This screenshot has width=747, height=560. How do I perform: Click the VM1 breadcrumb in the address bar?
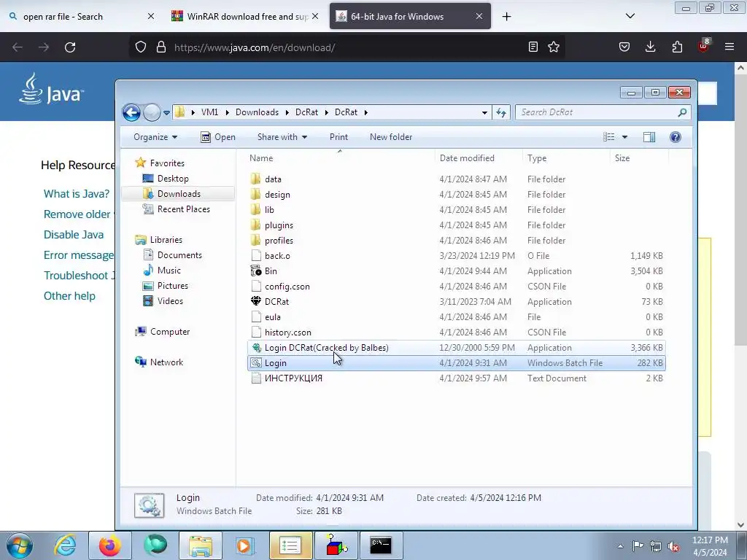[209, 112]
